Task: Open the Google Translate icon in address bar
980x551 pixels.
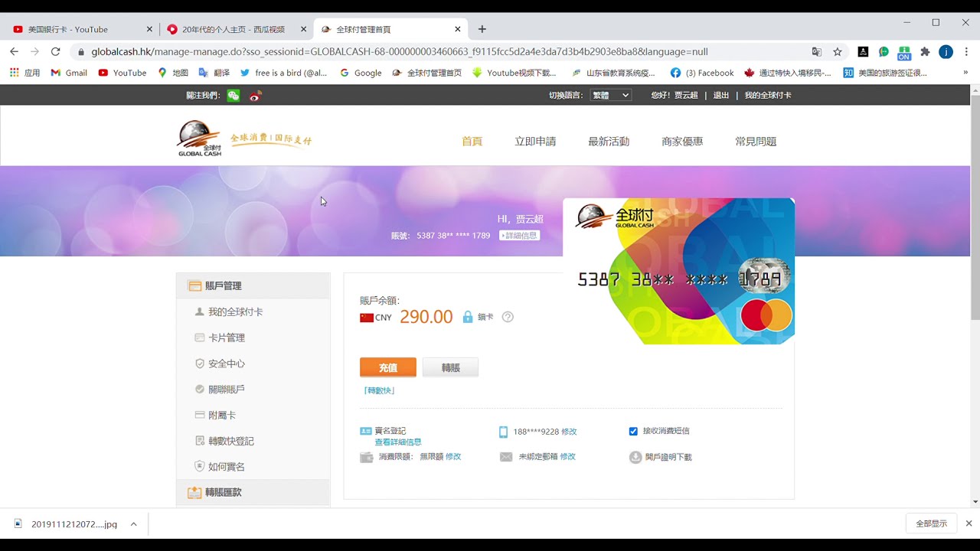Action: 816,51
